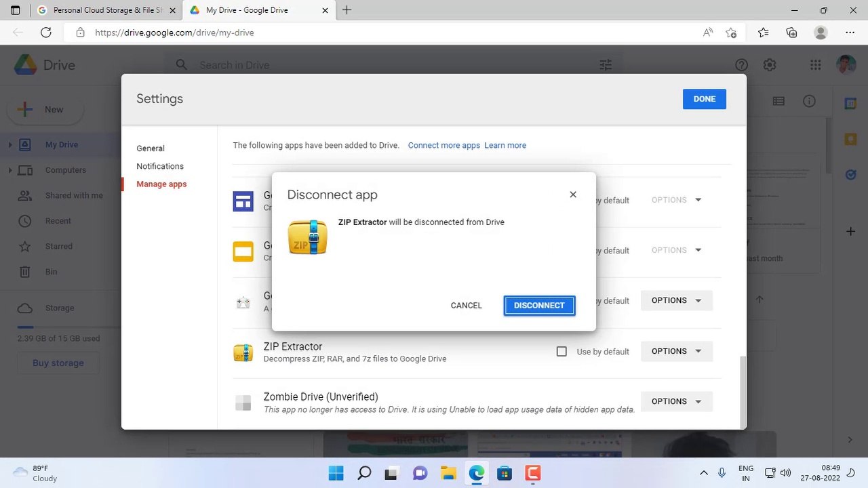
Task: Open Options dropdown for ZIP Extractor
Action: point(676,351)
